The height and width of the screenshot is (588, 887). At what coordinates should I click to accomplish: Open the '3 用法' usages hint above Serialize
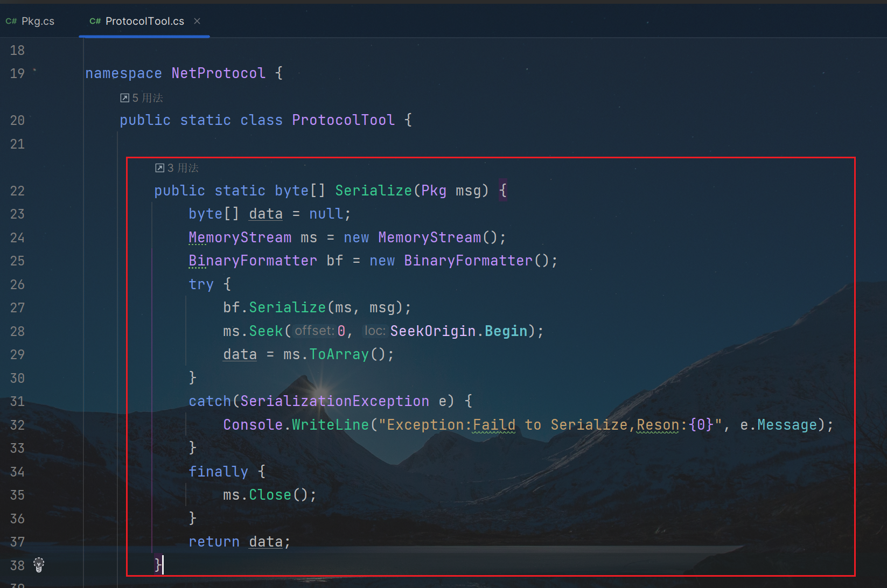tap(177, 168)
